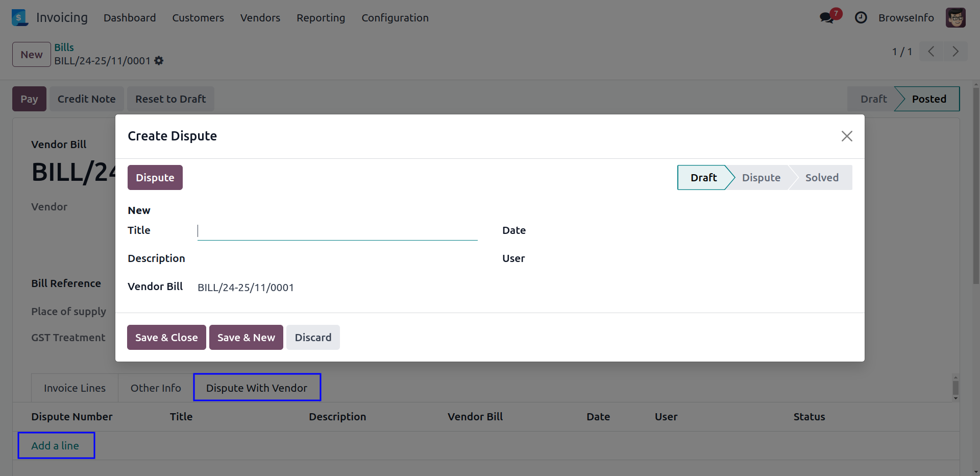
Task: Go to previous record arrow
Action: (931, 52)
